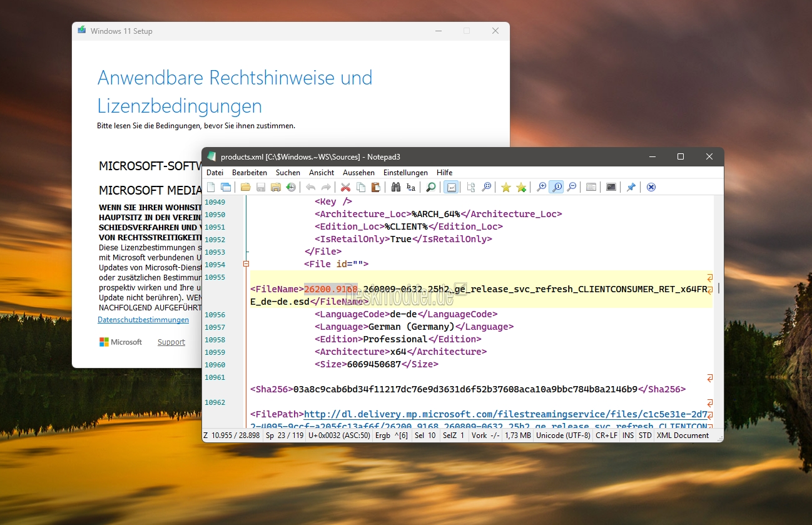This screenshot has width=812, height=525.
Task: Click the 'Professional' Edition value
Action: (x=395, y=339)
